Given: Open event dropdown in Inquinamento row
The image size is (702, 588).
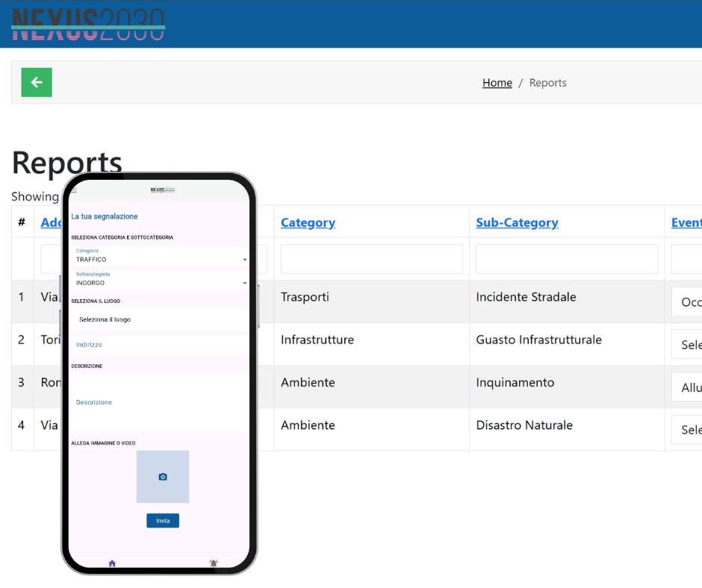Looking at the screenshot, I should [686, 387].
